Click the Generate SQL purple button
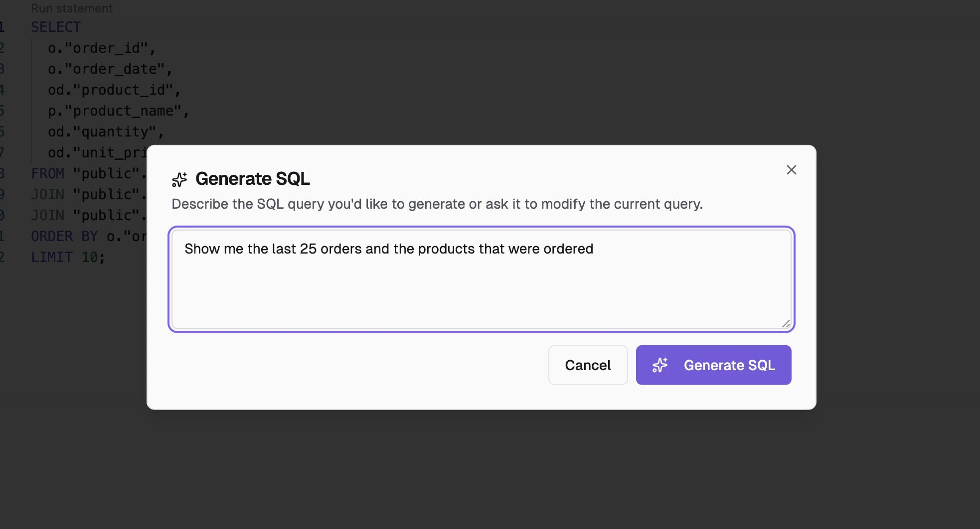The width and height of the screenshot is (980, 529). click(x=713, y=365)
